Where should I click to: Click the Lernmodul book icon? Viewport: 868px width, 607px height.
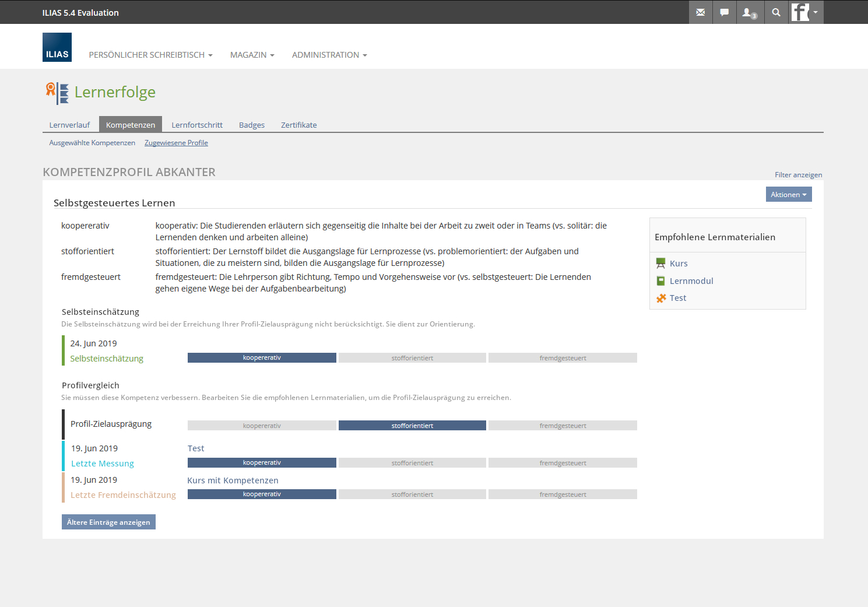click(x=660, y=281)
